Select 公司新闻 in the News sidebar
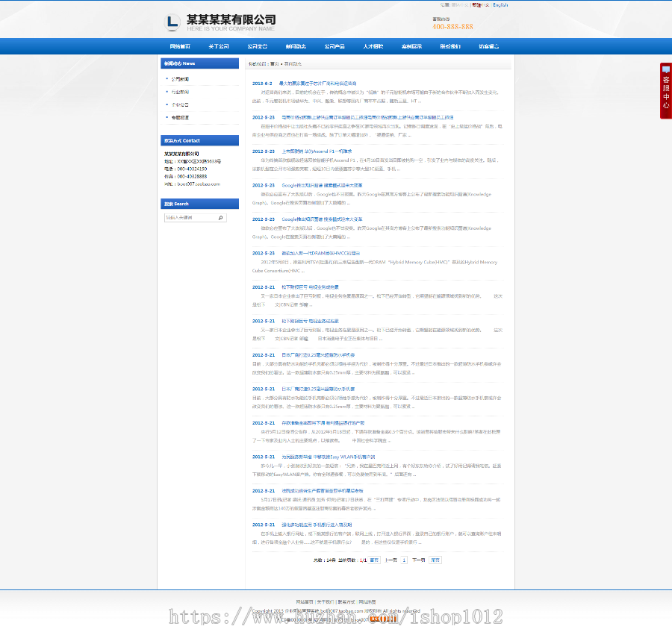672x635 pixels. tap(180, 79)
